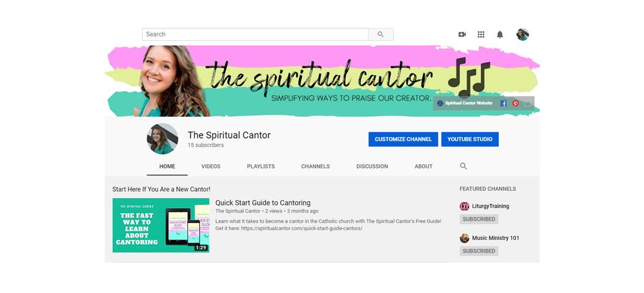Toggle Music Ministry 101 Subscribed button
Image resolution: width=644 pixels, height=293 pixels.
[479, 251]
